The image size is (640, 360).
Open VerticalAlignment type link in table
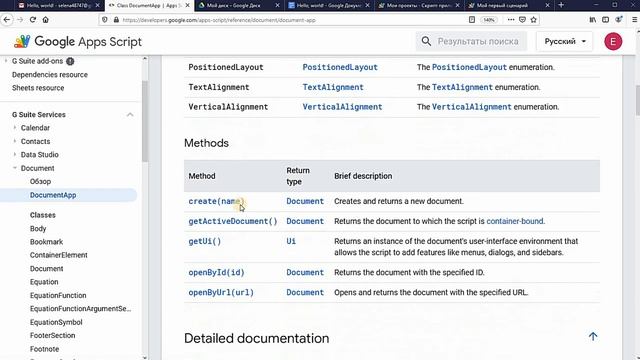tap(342, 107)
